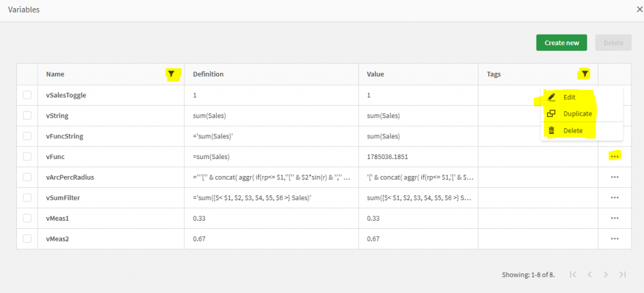The width and height of the screenshot is (644, 293).
Task: Tick the vSumFilter row checkbox
Action: [x=27, y=197]
